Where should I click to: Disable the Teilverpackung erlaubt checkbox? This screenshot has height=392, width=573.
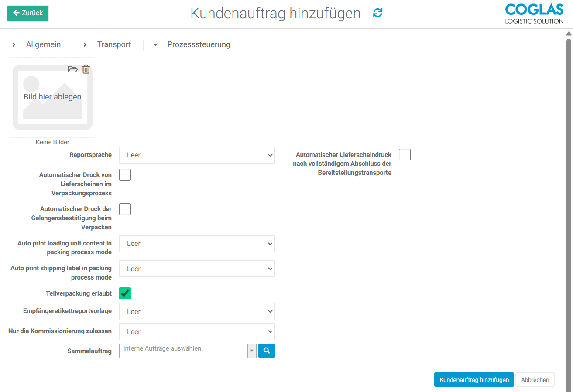point(125,293)
